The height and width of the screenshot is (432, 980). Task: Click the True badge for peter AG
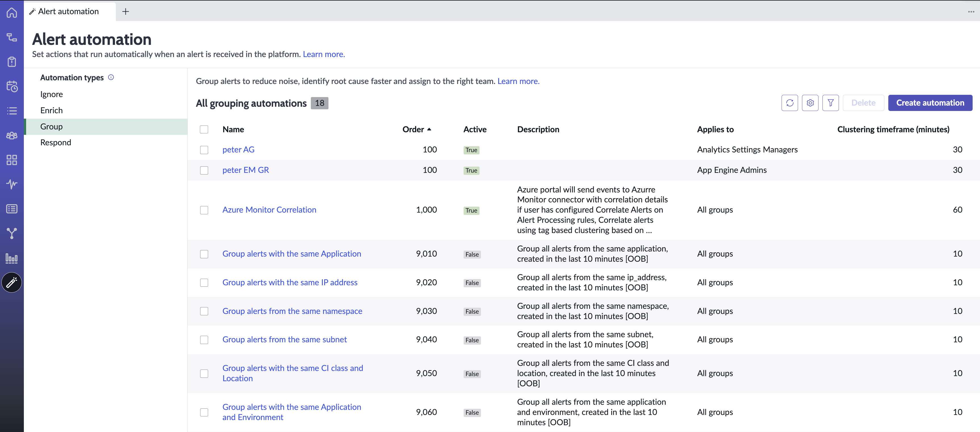coord(471,150)
